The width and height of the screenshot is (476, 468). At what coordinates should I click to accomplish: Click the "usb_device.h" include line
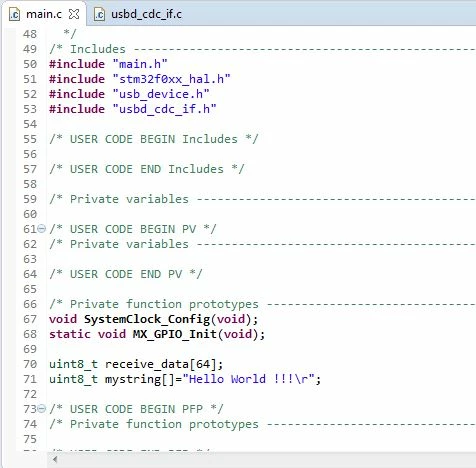(x=129, y=94)
